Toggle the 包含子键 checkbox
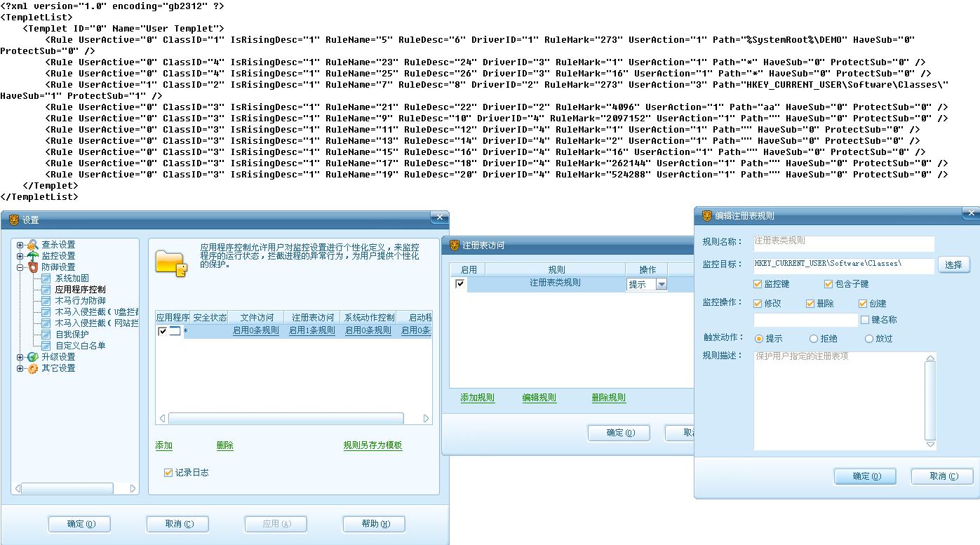 [828, 284]
